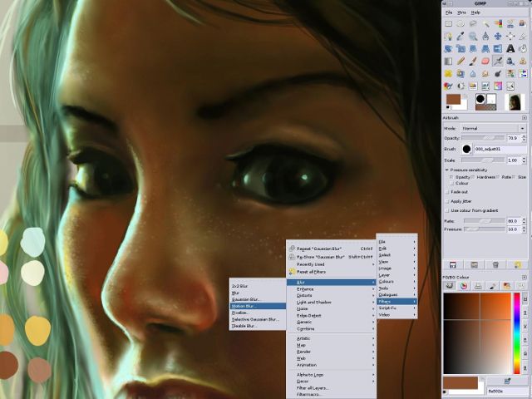This screenshot has height=399, width=532.
Task: Select the Dodge/Burn tool
Action: coord(498,73)
